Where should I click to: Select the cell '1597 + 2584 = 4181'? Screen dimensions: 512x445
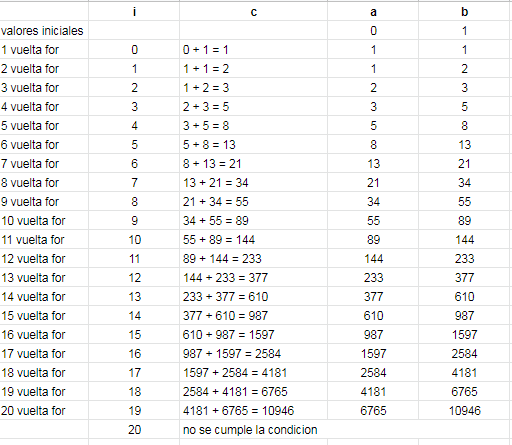pos(253,372)
